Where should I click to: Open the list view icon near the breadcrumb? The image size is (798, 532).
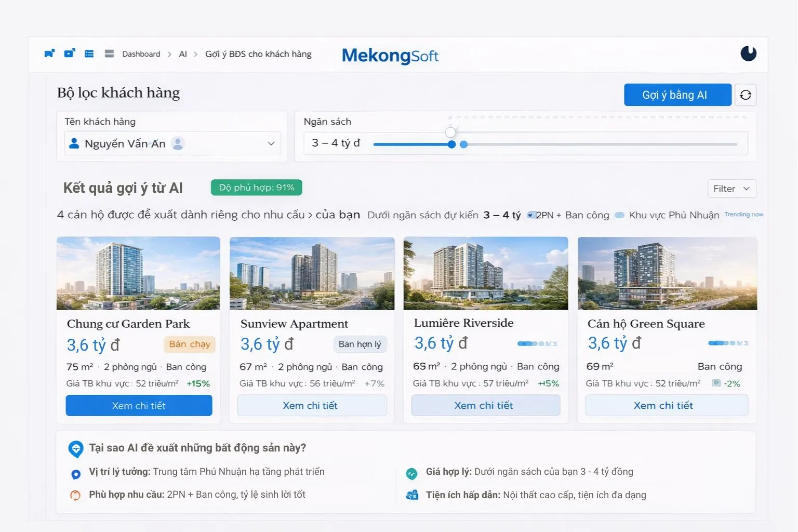tap(89, 53)
